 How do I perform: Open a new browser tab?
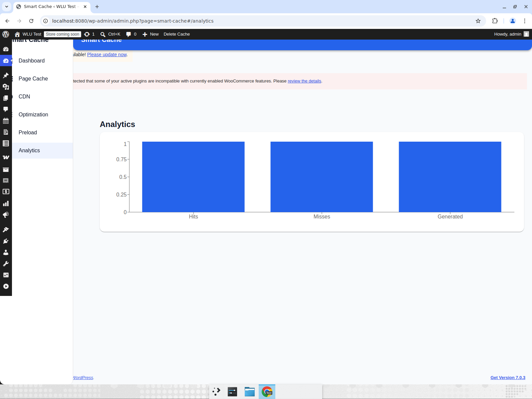click(97, 7)
